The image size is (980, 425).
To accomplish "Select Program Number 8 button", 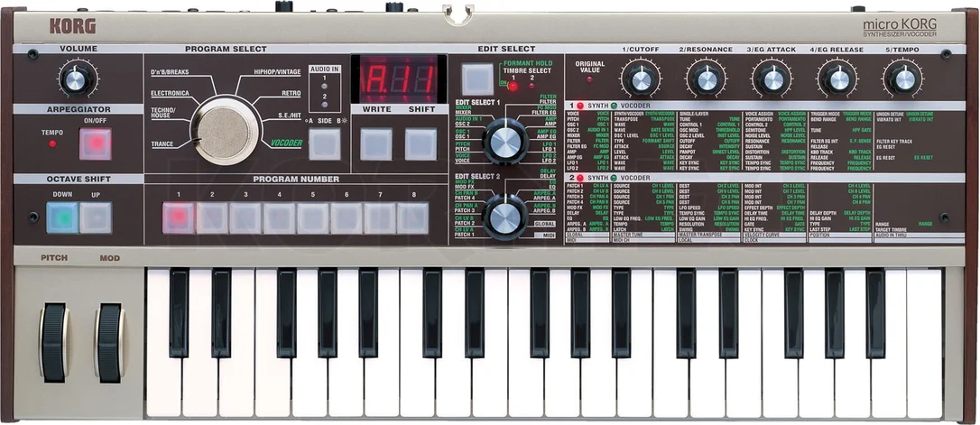I will coord(413,218).
